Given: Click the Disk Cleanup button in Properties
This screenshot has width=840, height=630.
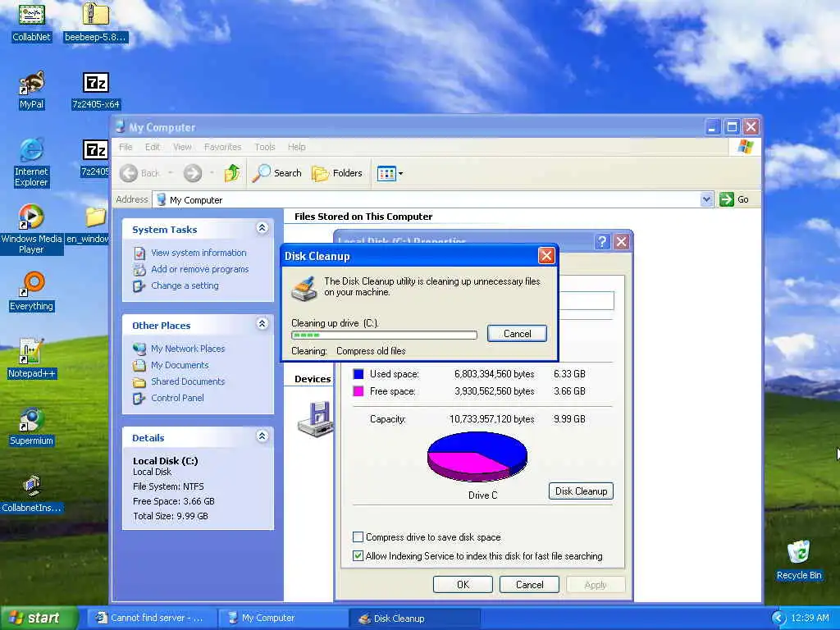Looking at the screenshot, I should pos(582,491).
